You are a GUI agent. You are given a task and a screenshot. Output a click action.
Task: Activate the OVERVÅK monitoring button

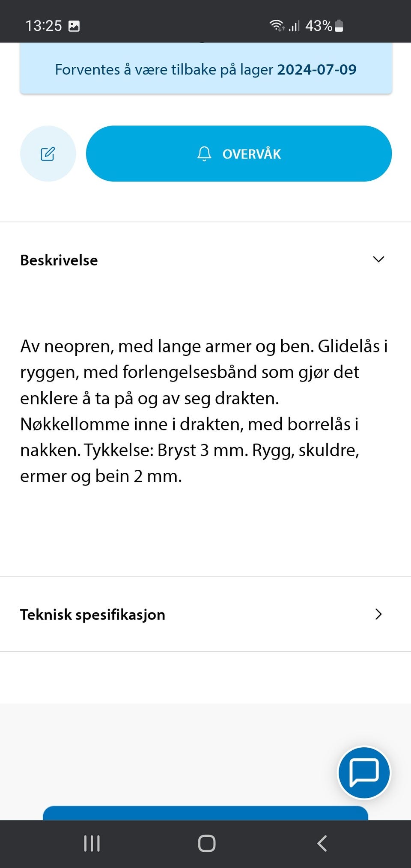point(239,154)
